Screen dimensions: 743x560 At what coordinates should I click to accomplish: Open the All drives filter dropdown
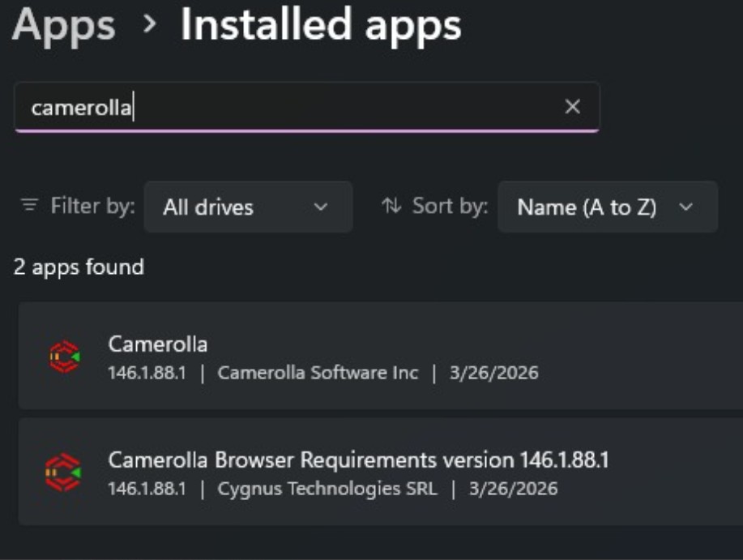pos(249,207)
